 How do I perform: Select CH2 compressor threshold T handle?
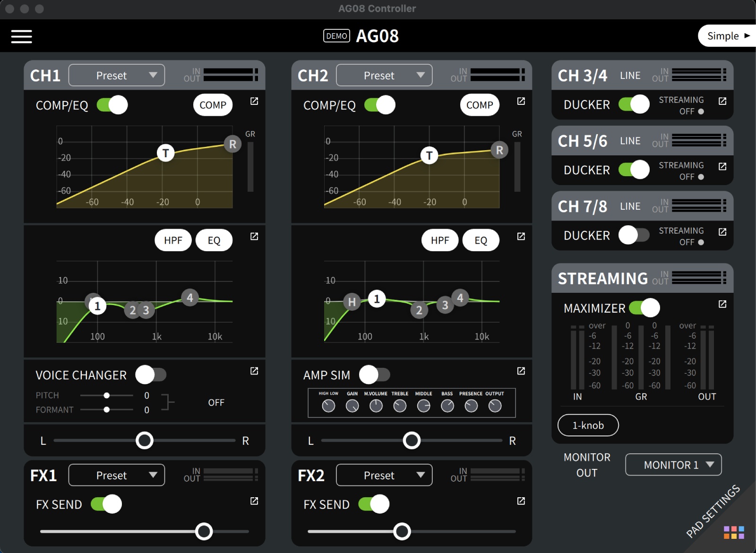(429, 155)
